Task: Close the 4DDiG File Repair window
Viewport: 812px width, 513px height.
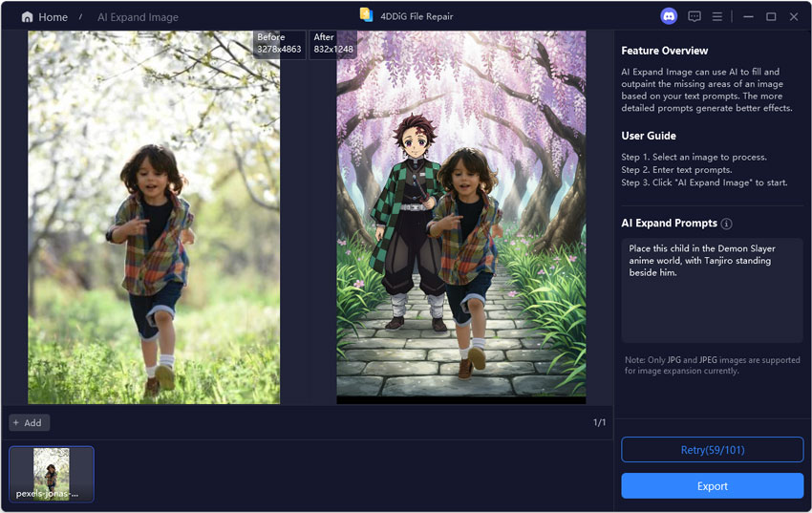Action: tap(794, 16)
